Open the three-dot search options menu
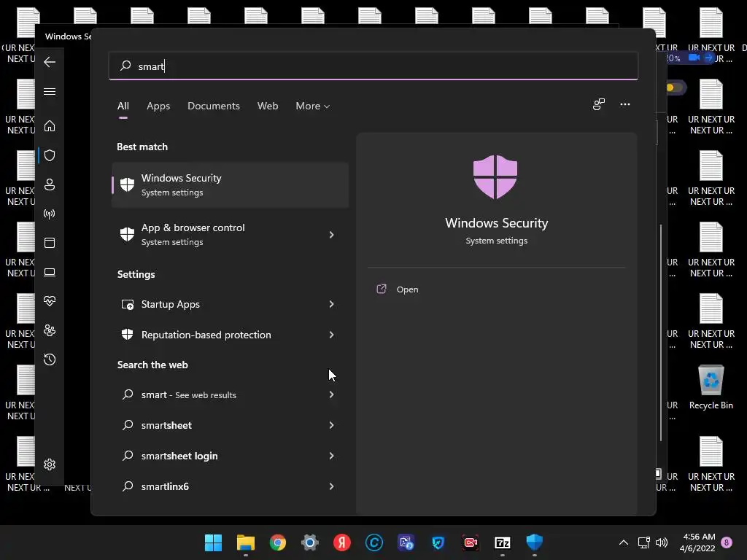This screenshot has width=747, height=560. (x=625, y=104)
